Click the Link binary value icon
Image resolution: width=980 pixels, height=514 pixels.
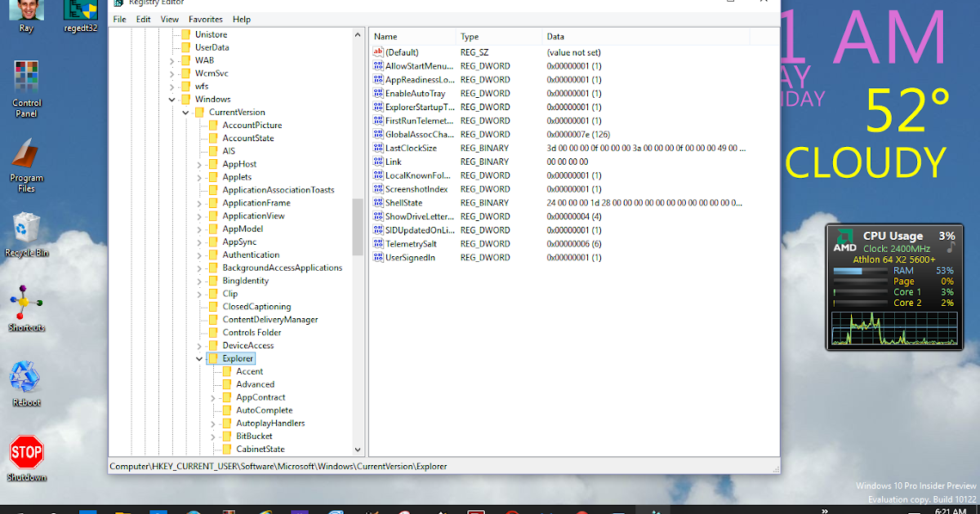378,162
